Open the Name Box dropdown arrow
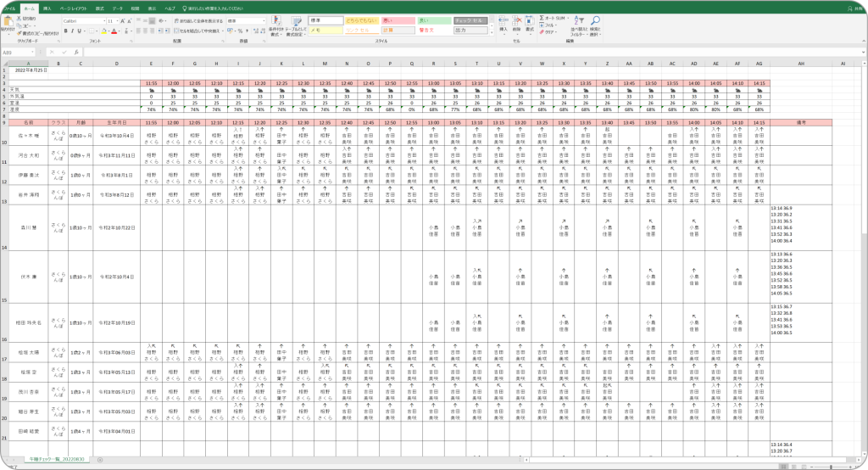The width and height of the screenshot is (868, 470). [32, 52]
